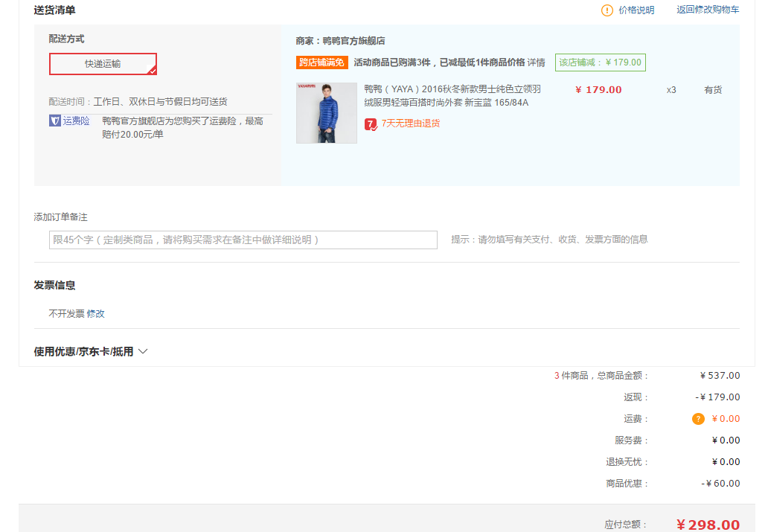Viewport: 768px width, 532px height.
Task: Go back via 返回修改购物车 link
Action: pyautogui.click(x=708, y=10)
